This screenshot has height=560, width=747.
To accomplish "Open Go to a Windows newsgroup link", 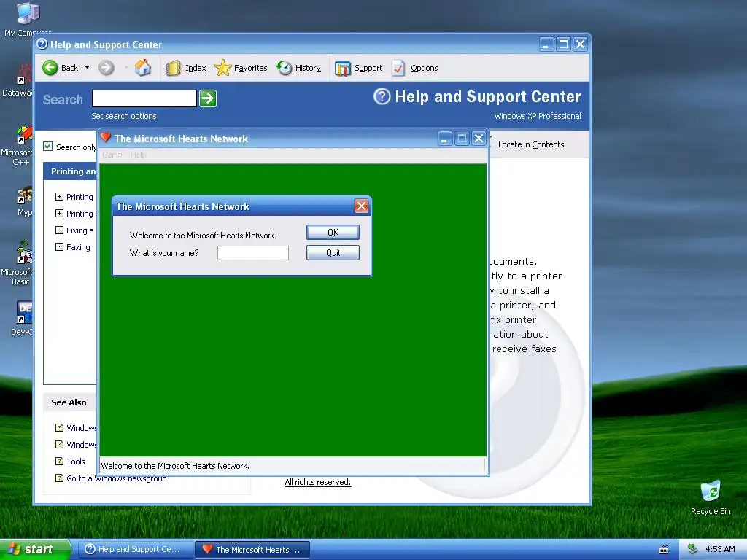I will (116, 478).
